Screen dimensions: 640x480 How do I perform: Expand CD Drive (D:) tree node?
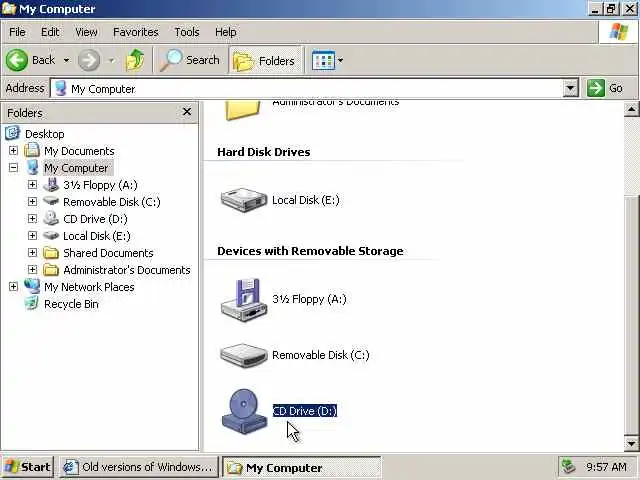click(x=32, y=218)
